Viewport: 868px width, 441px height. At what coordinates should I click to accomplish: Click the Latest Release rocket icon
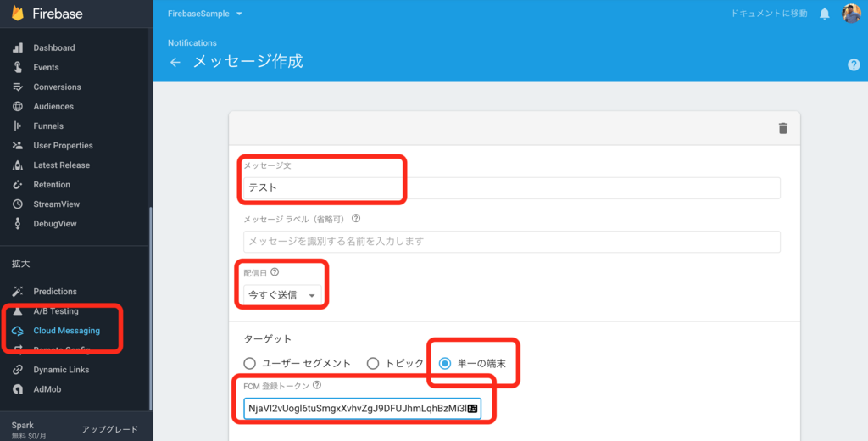point(18,165)
